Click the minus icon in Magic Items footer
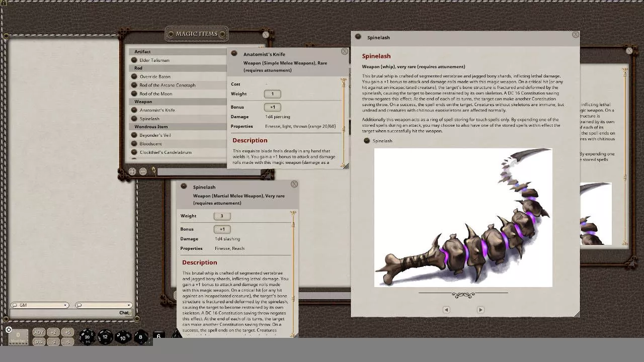The height and width of the screenshot is (362, 644). [x=143, y=171]
